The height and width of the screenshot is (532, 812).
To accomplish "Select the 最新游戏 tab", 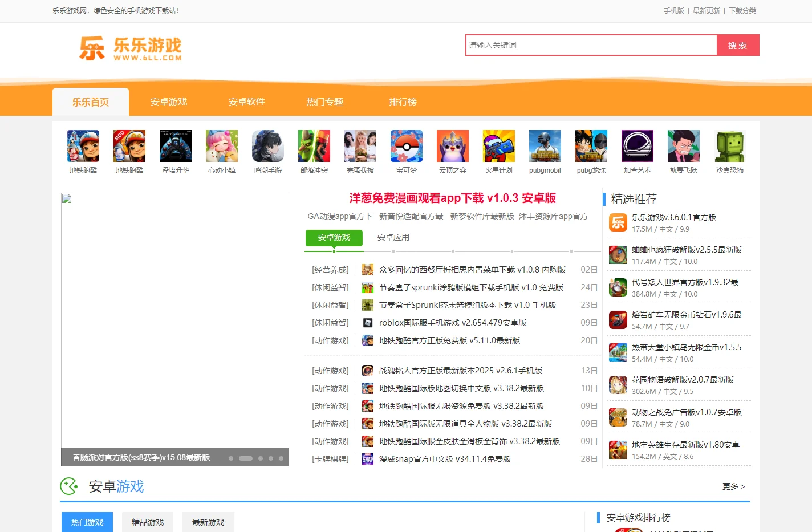I will (208, 522).
